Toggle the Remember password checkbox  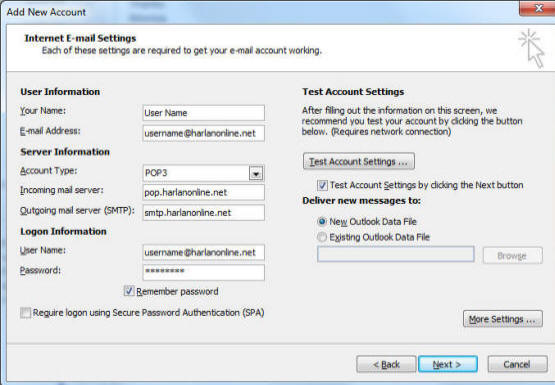coord(129,291)
